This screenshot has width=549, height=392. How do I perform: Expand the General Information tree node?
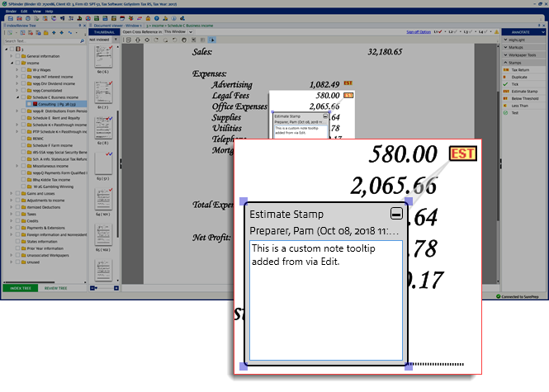[12, 56]
